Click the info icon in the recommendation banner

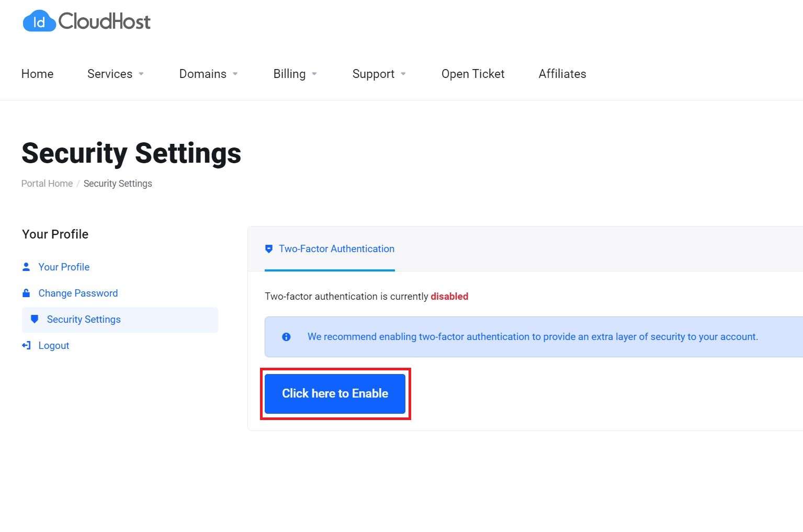(286, 337)
